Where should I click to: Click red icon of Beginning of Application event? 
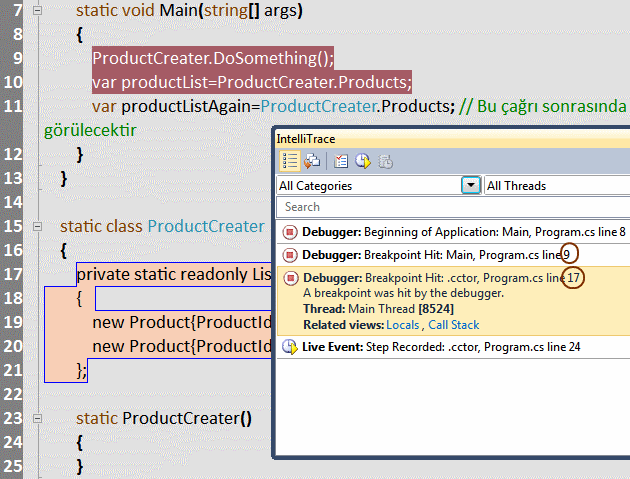290,232
